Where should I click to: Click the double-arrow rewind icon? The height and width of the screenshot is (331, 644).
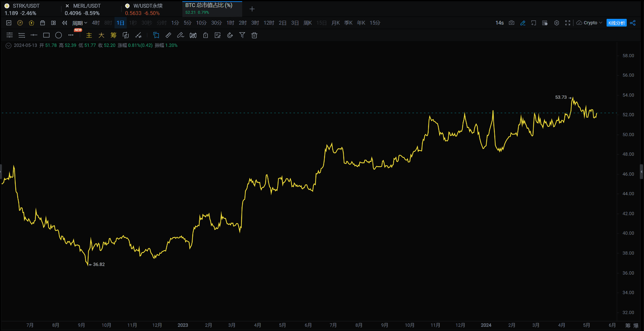pos(65,23)
